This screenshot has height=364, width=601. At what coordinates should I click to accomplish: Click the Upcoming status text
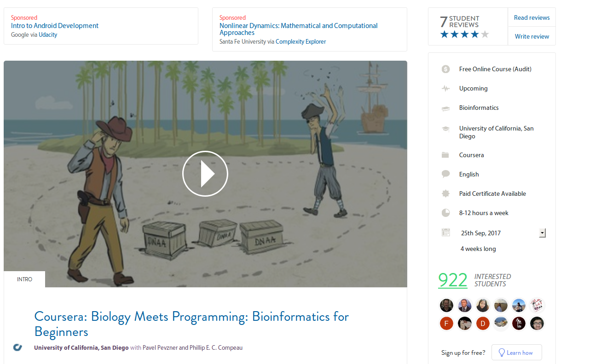pos(473,88)
